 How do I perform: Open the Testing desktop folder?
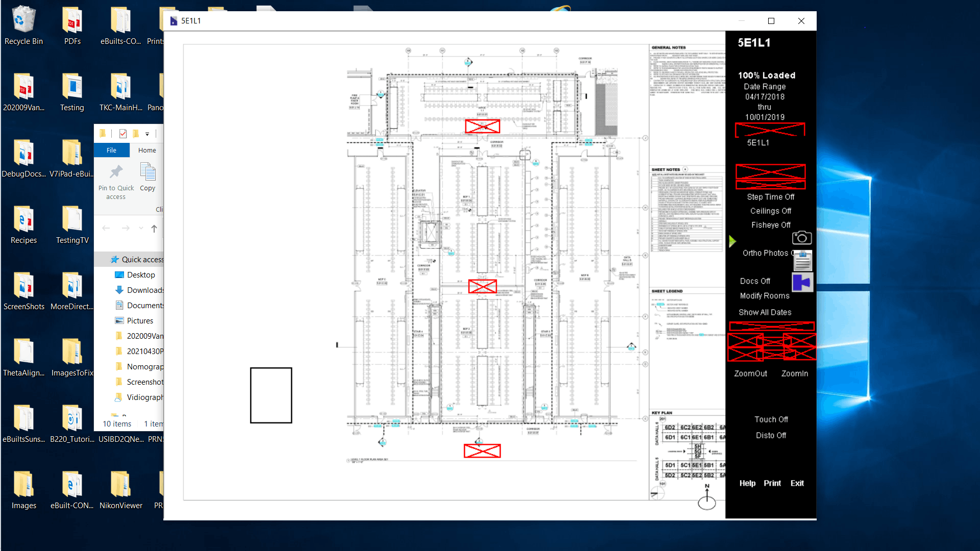tap(72, 92)
